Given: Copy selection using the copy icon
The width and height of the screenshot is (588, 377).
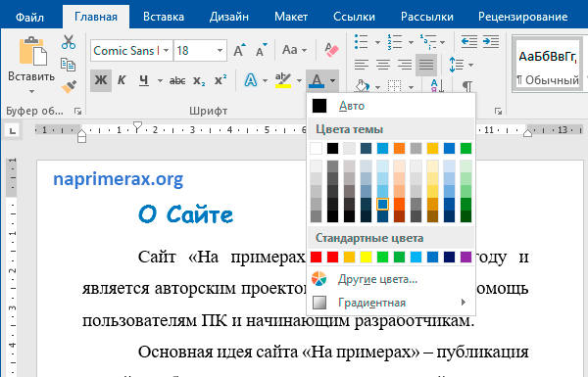Looking at the screenshot, I should (x=69, y=65).
